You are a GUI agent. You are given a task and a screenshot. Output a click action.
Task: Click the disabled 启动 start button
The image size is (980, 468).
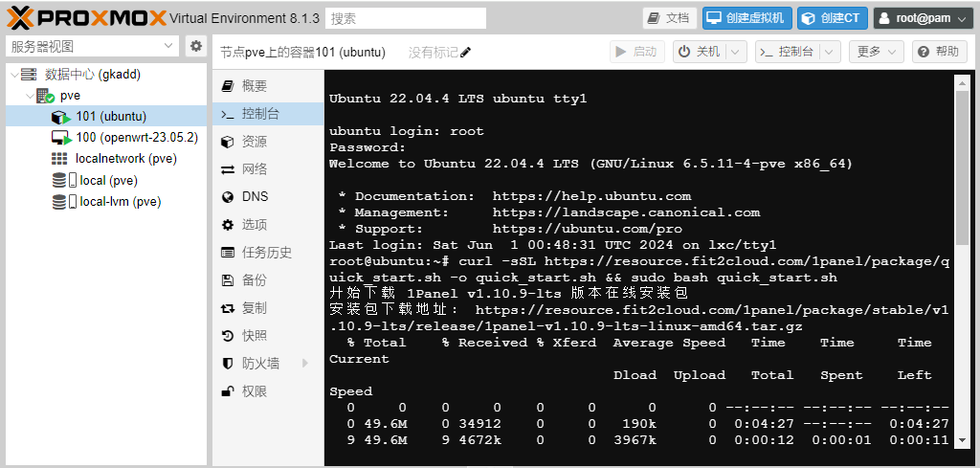pyautogui.click(x=637, y=52)
